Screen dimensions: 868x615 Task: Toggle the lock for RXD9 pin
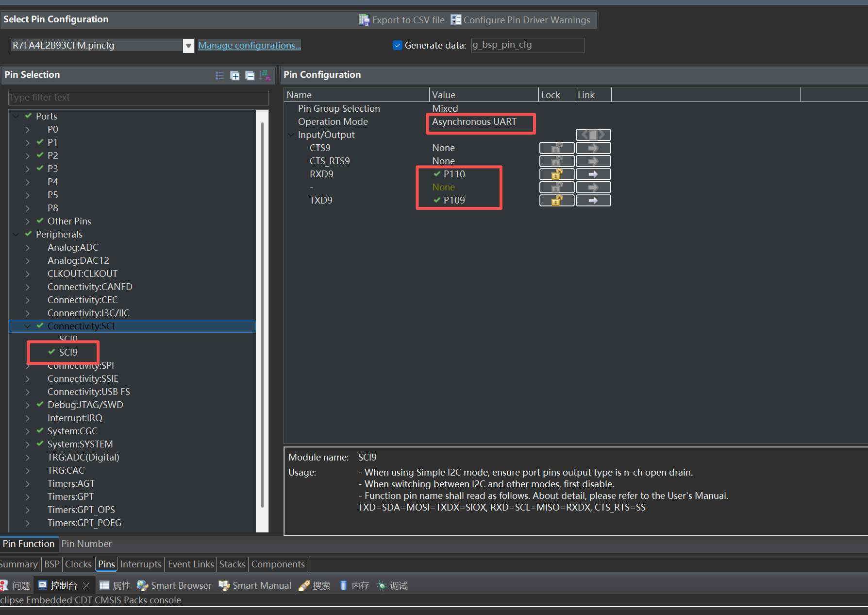tap(557, 174)
